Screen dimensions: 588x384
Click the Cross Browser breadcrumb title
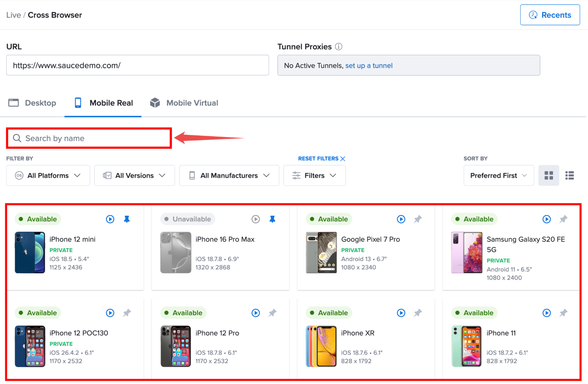pyautogui.click(x=55, y=15)
